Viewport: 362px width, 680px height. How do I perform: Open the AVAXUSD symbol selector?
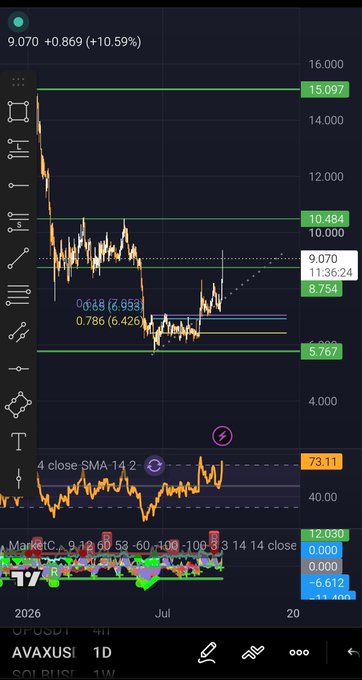[x=44, y=652]
